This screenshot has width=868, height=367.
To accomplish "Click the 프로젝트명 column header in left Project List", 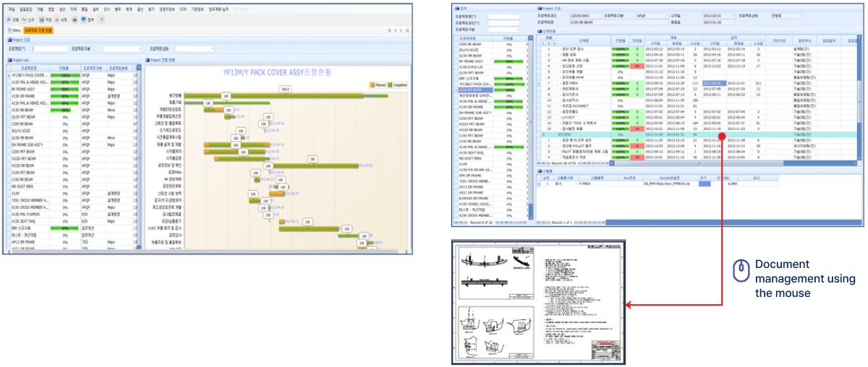I will click(29, 68).
